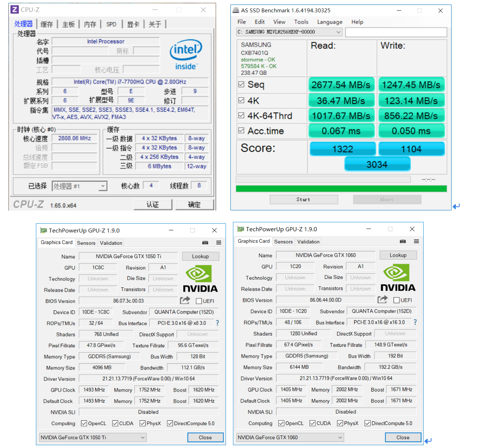Open the 内存 tab in CPU-Z

tap(90, 24)
